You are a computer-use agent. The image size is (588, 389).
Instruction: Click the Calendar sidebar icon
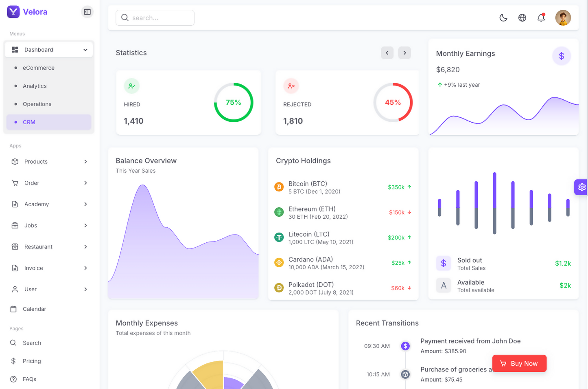point(13,309)
